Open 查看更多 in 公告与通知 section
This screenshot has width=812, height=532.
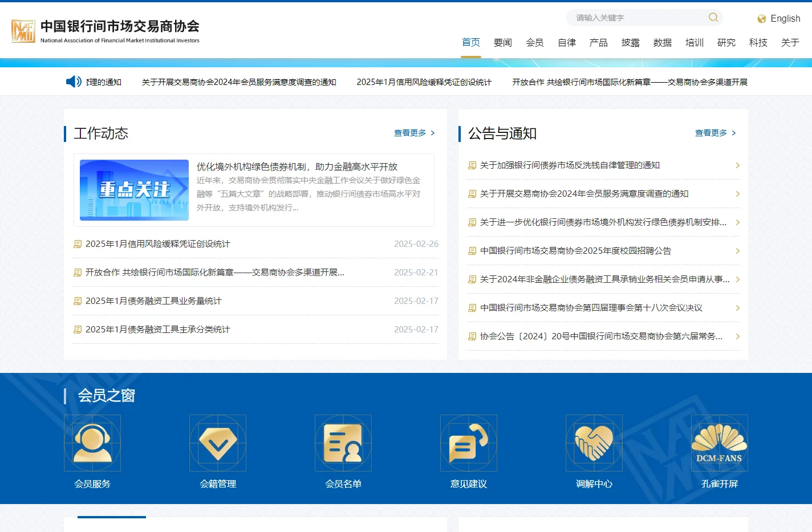[716, 133]
